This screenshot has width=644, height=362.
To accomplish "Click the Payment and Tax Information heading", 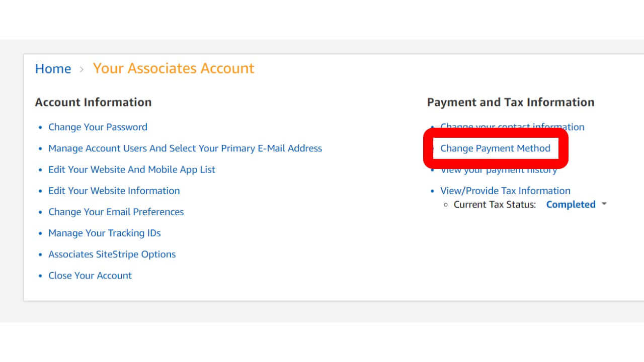I will (x=510, y=102).
